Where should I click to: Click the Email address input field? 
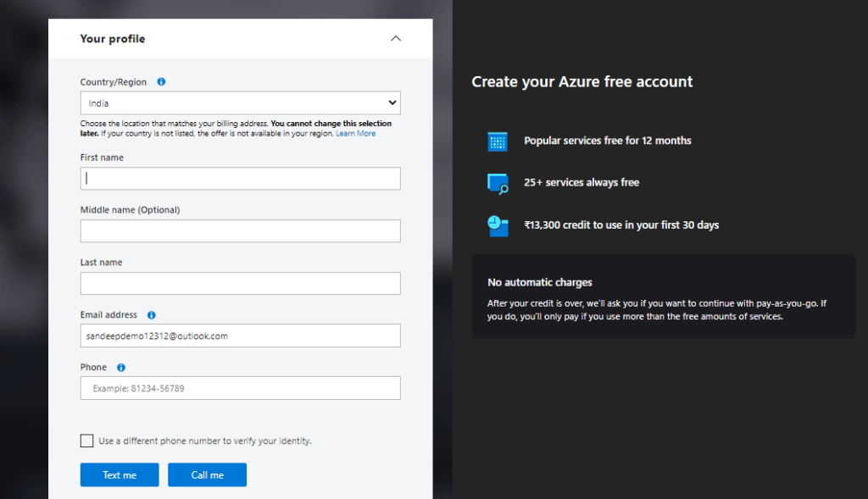240,335
